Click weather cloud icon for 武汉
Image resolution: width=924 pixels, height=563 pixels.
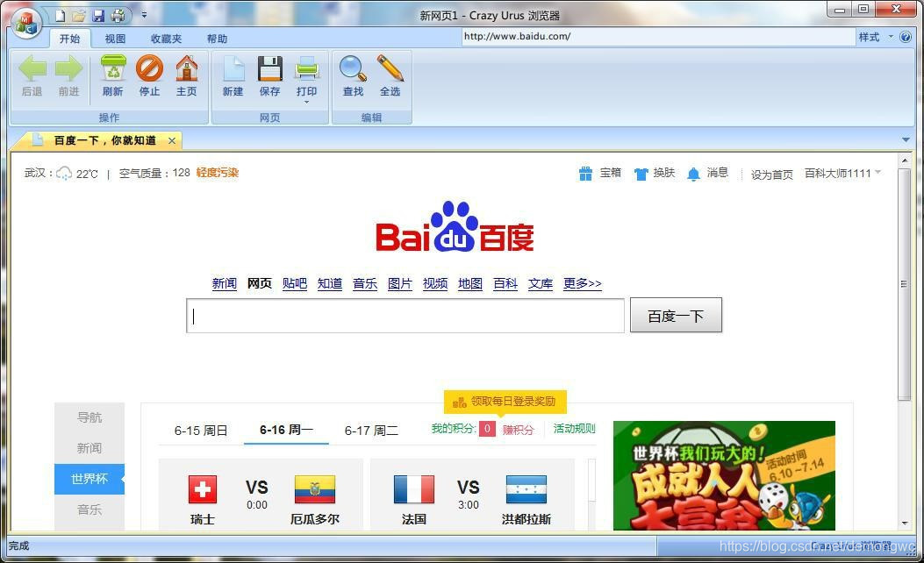(64, 173)
